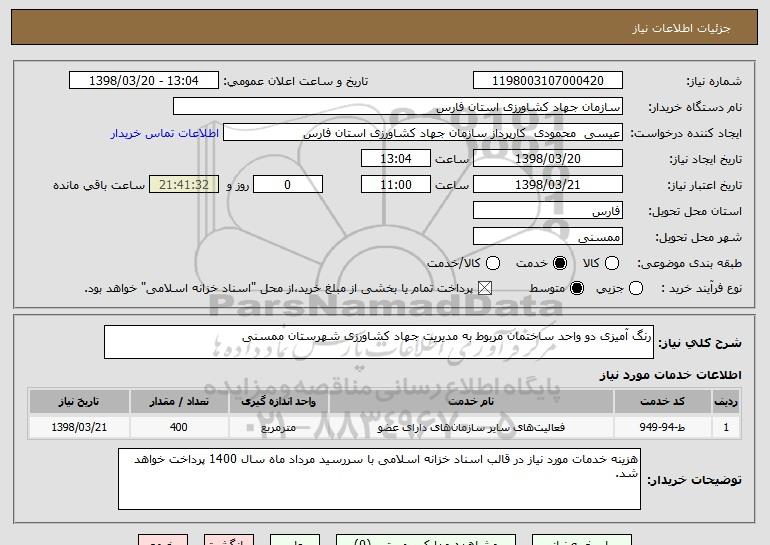Click the نوع فرآیند خرید label
Image resolution: width=770 pixels, height=545 pixels.
[701, 289]
